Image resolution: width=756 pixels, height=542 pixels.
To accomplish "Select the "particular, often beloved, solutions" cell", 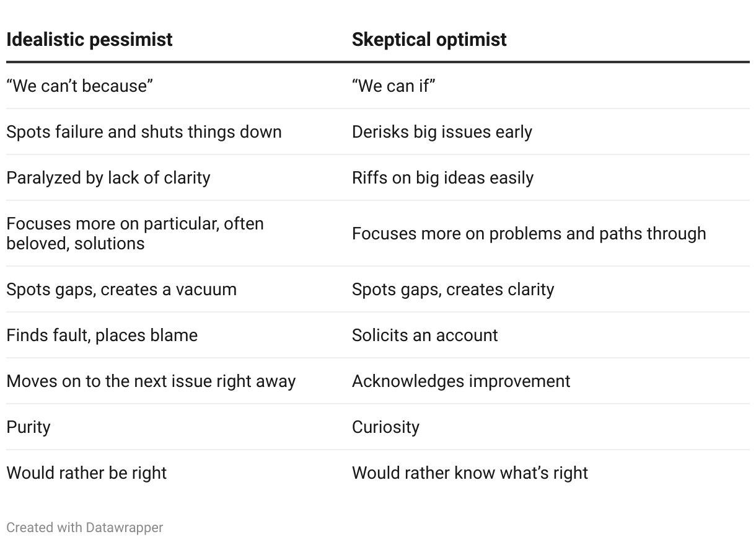I will click(135, 233).
